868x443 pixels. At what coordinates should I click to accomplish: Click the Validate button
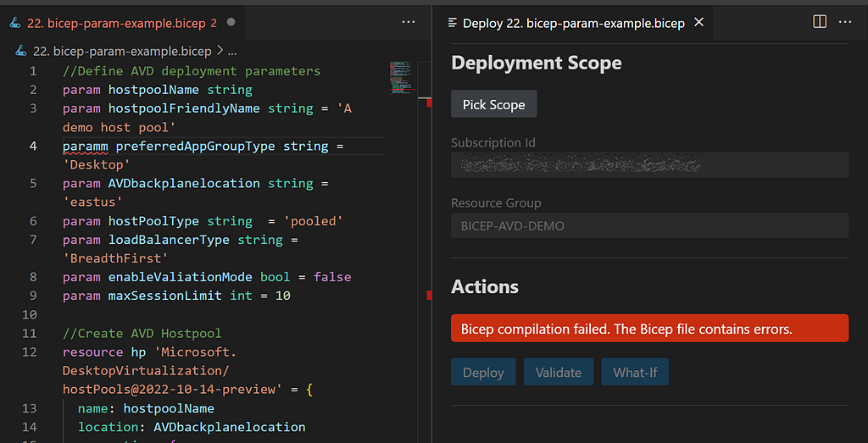[x=559, y=372]
